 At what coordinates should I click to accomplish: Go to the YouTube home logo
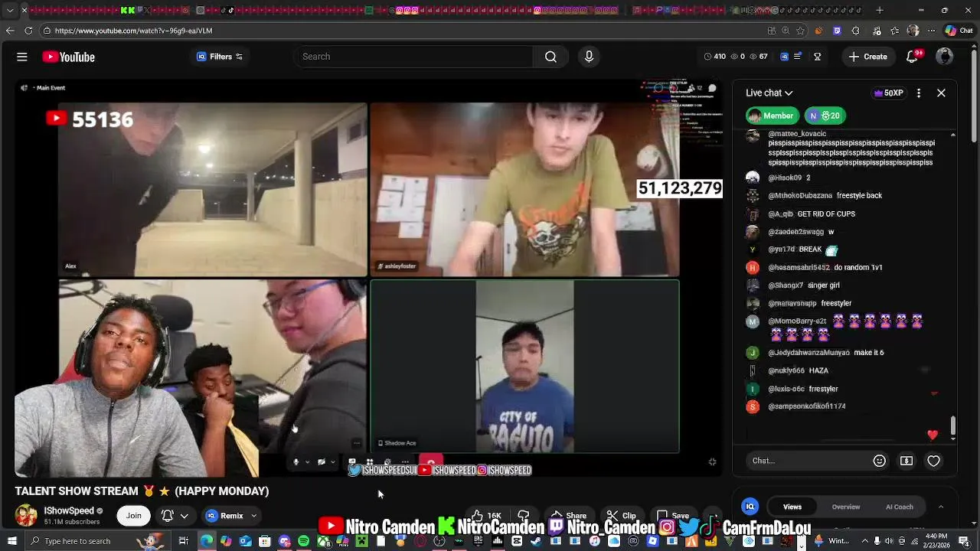(69, 57)
